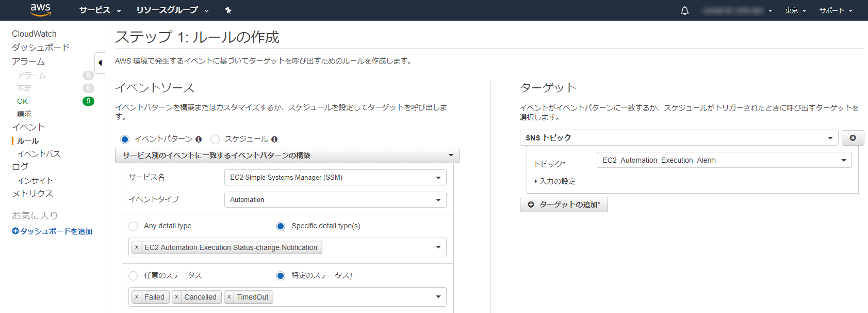
Task: Expand the 入力の設定 section
Action: click(555, 181)
